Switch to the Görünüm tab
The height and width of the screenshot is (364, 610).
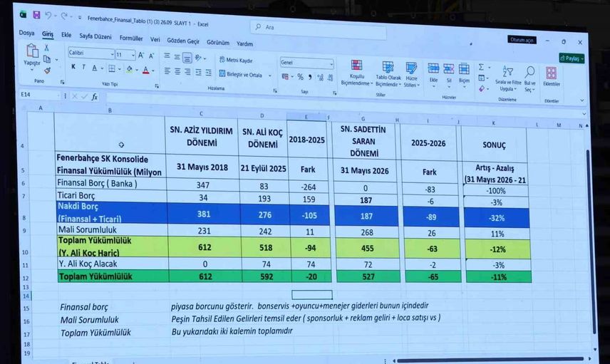click(218, 43)
